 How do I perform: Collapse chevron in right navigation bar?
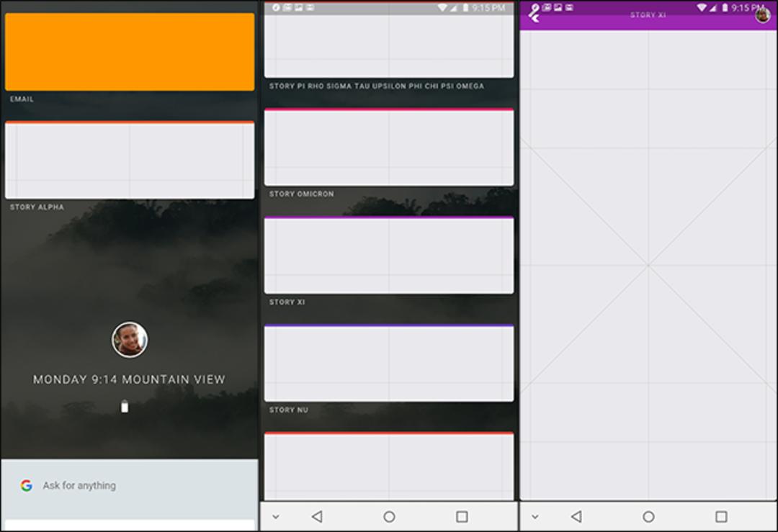coord(535,517)
